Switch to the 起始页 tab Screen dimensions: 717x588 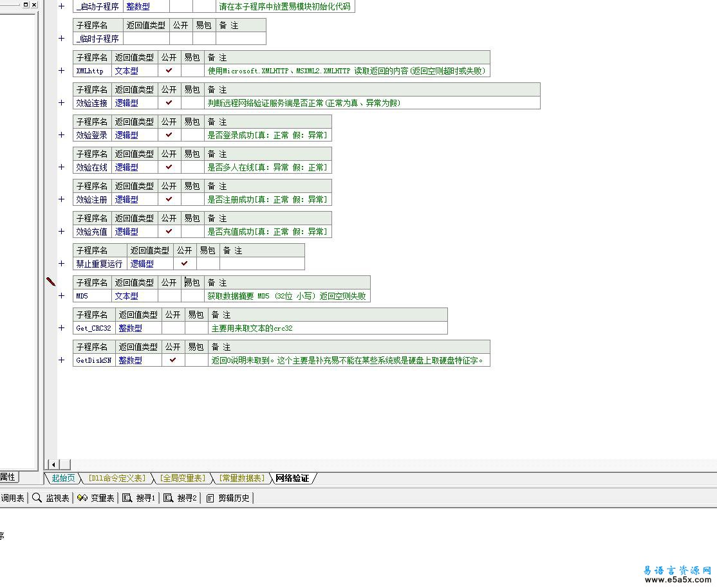pos(63,478)
